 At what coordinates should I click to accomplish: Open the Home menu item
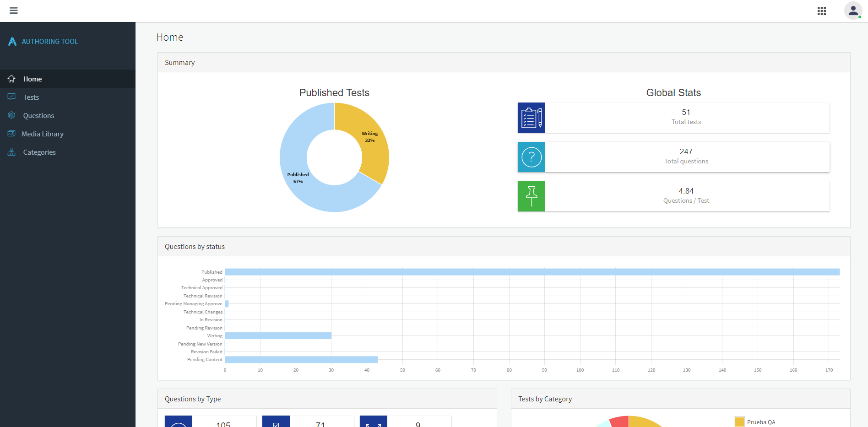(x=68, y=79)
